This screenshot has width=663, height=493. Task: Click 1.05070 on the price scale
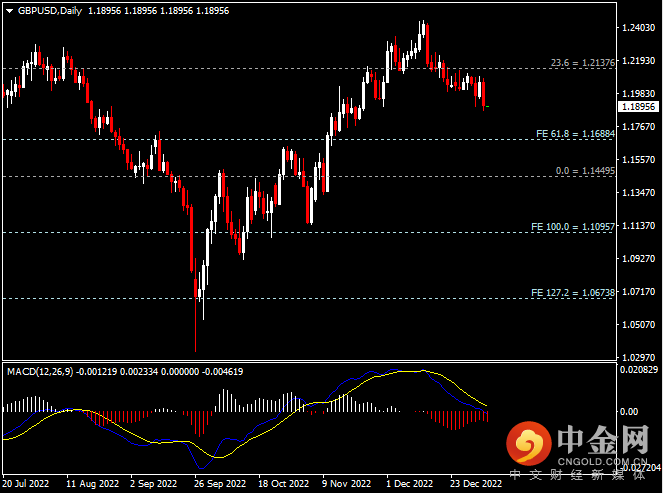(x=637, y=324)
